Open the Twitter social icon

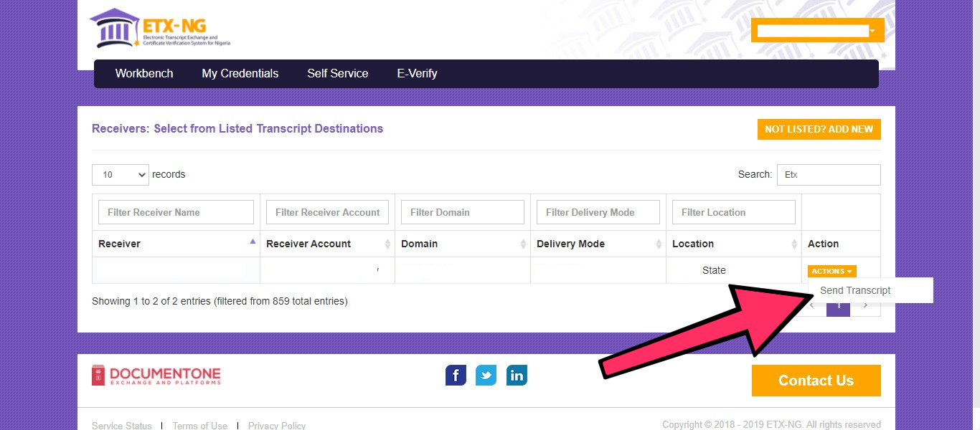pos(486,374)
